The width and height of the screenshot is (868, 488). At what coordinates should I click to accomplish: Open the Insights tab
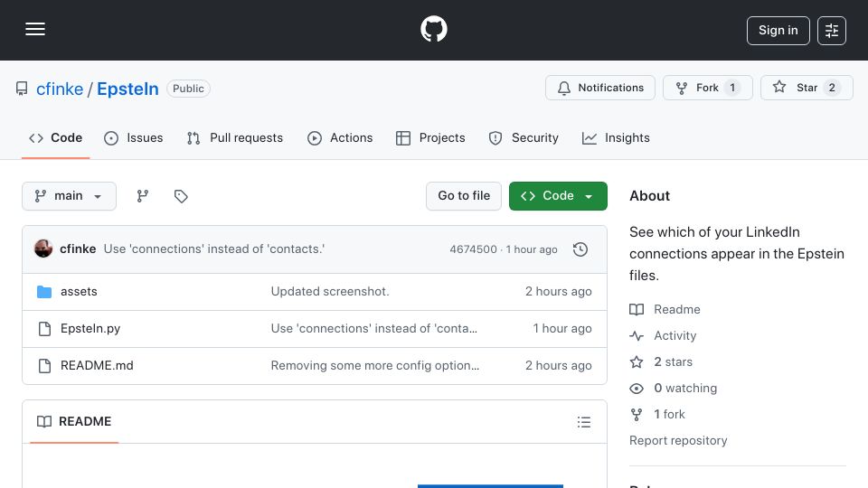(x=616, y=137)
